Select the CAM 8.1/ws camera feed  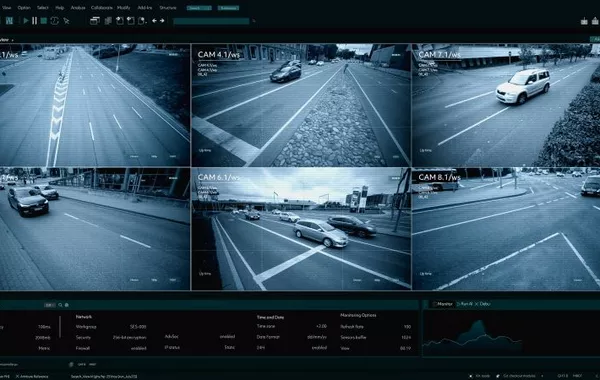[506, 229]
